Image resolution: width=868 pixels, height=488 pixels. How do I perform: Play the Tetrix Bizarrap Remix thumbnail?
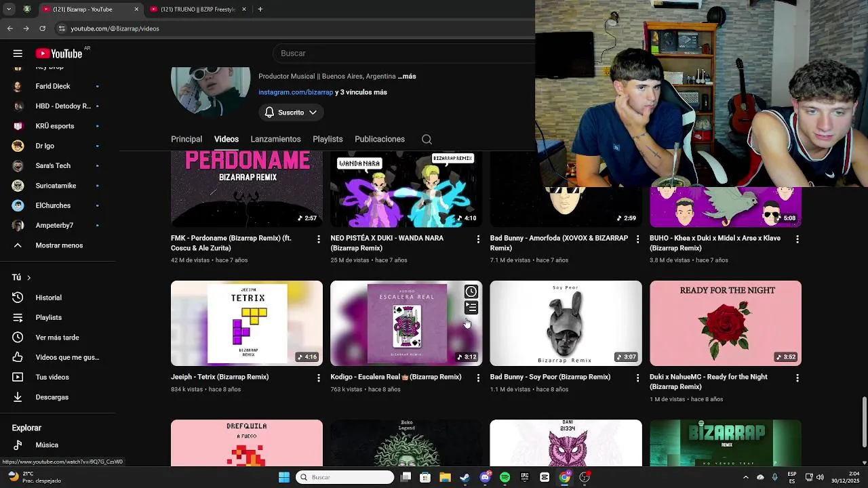coord(247,323)
